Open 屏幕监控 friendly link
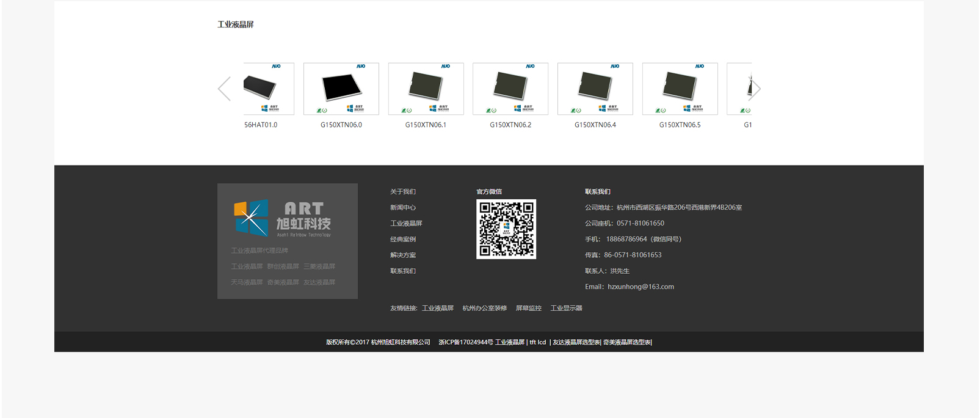The image size is (980, 418). [529, 308]
